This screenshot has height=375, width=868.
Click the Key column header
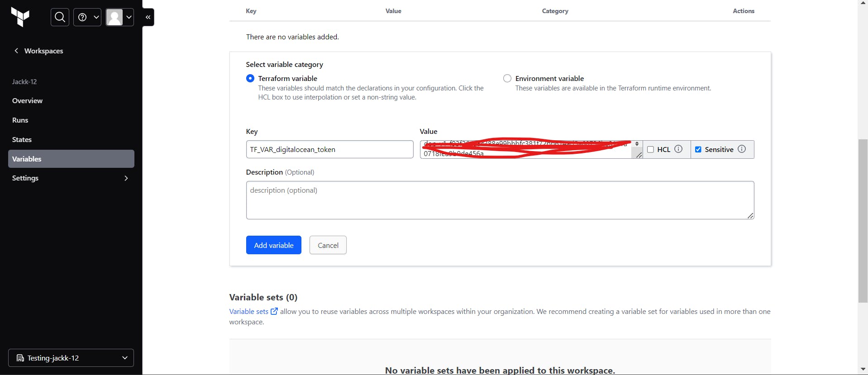click(x=251, y=11)
